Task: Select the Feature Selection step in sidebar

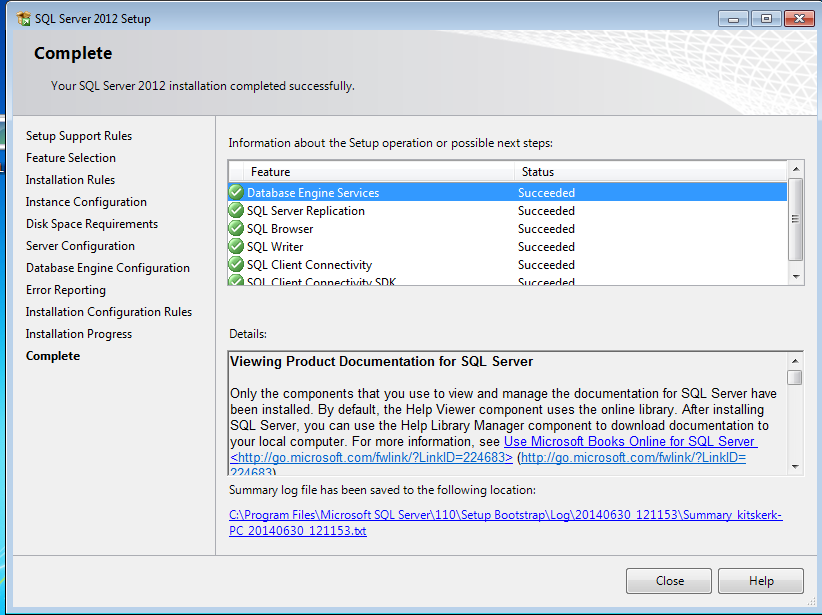Action: 71,158
